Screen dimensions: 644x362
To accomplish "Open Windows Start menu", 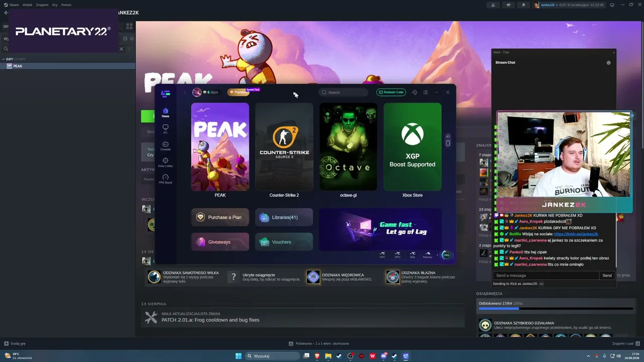I will 238,356.
